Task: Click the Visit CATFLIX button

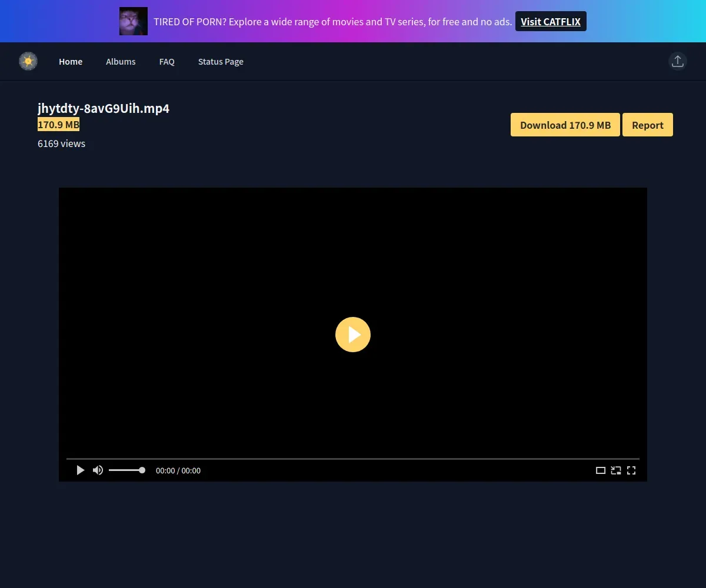Action: coord(551,21)
